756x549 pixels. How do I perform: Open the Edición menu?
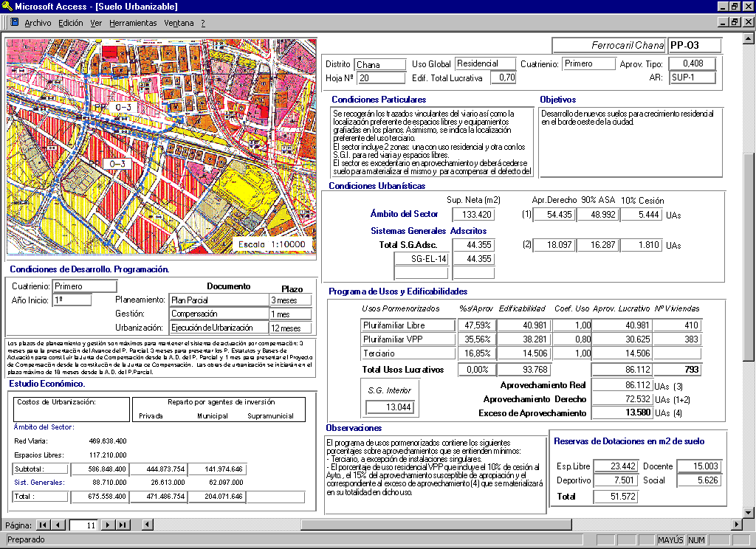click(x=71, y=23)
